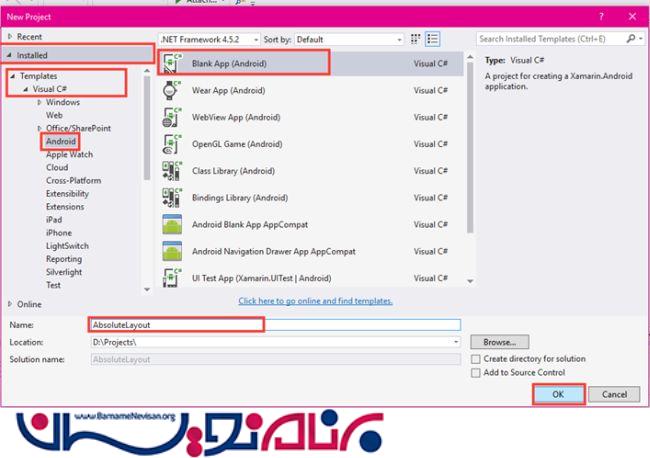The image size is (650, 458).
Task: Click the Name field containing AbsoluteLayout
Action: point(275,325)
